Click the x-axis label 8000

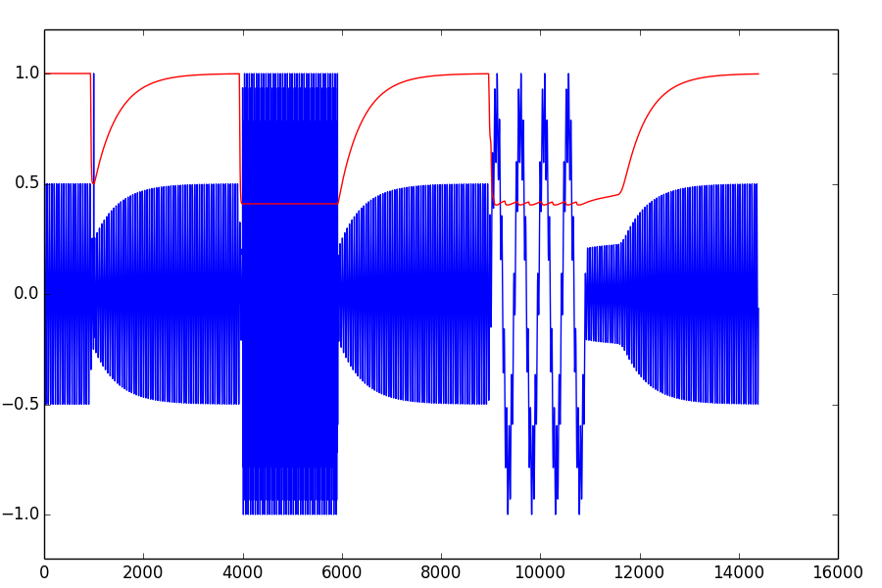(x=441, y=572)
